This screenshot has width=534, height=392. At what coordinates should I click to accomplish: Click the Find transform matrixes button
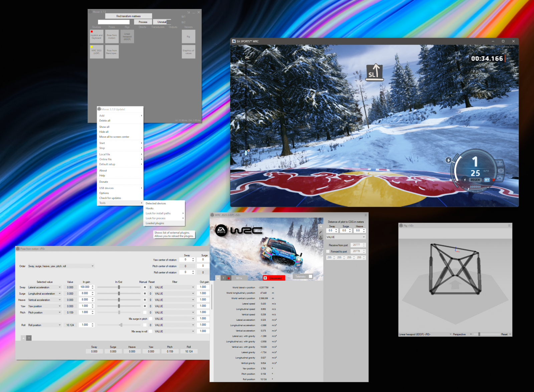128,16
